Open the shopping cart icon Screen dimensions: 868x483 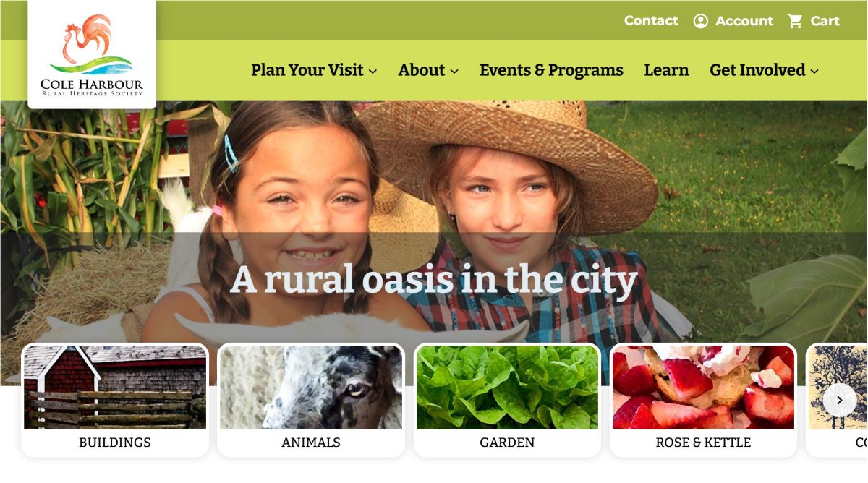pyautogui.click(x=795, y=21)
